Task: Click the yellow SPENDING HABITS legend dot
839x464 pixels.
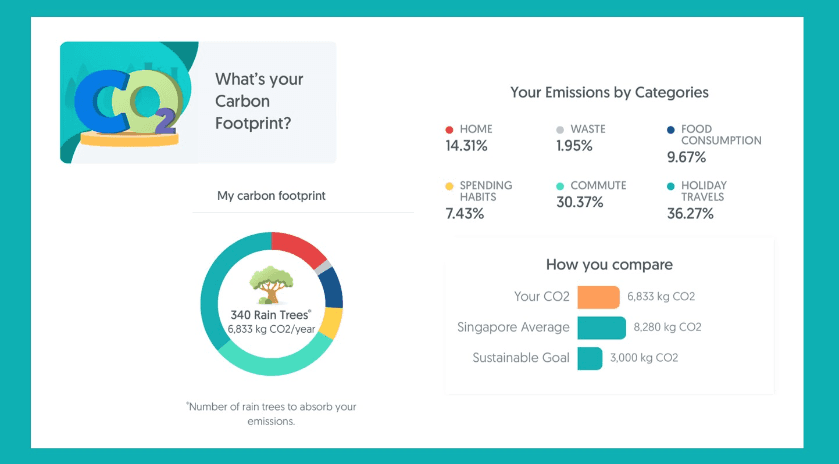Action: (450, 186)
